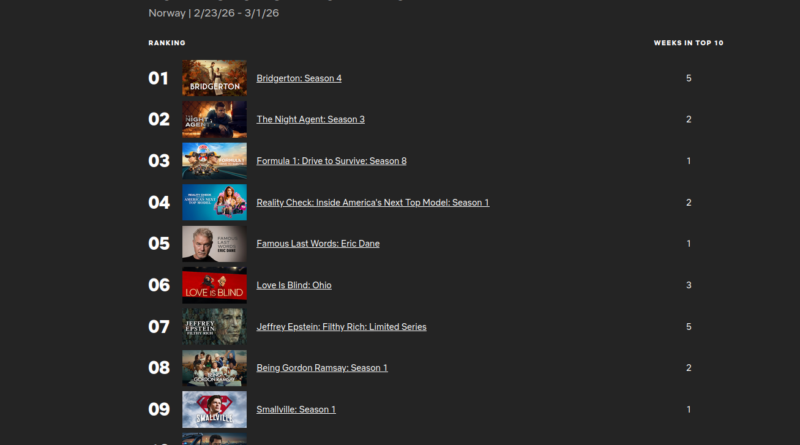Open The Night Agent: Season 3 link

[310, 119]
